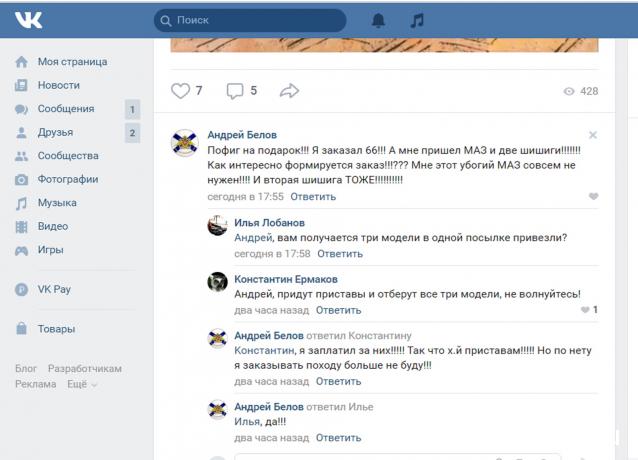
Task: Open Новости in sidebar
Action: (x=59, y=85)
